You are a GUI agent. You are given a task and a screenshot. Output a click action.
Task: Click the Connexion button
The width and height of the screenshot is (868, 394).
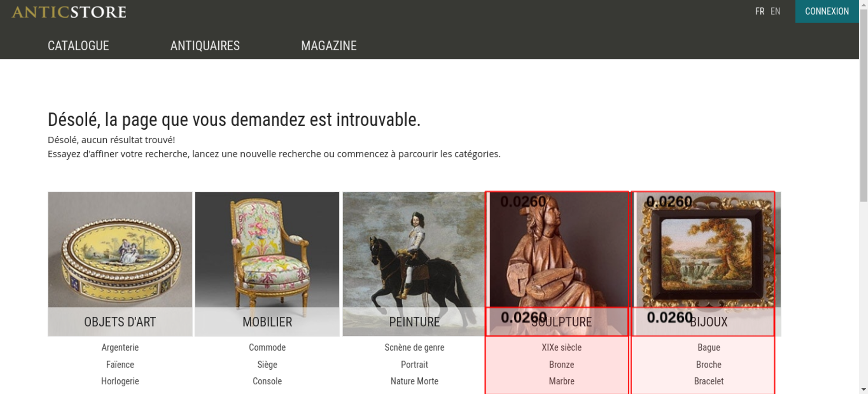click(x=827, y=11)
